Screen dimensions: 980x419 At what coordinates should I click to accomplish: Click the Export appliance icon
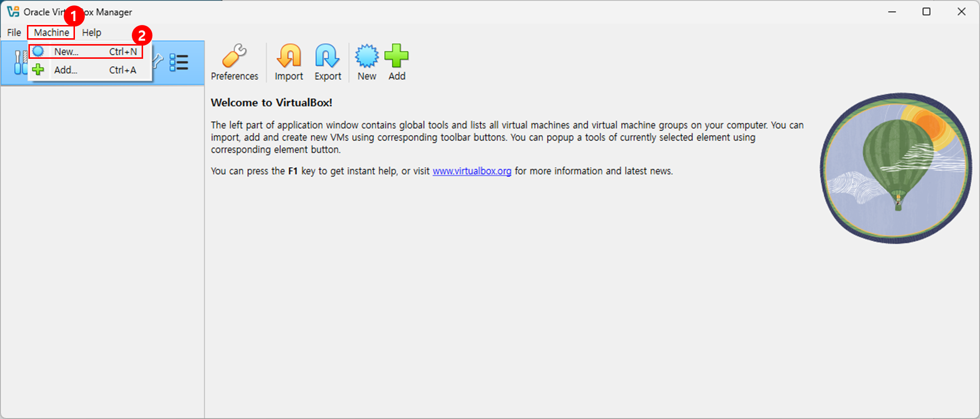tap(328, 62)
